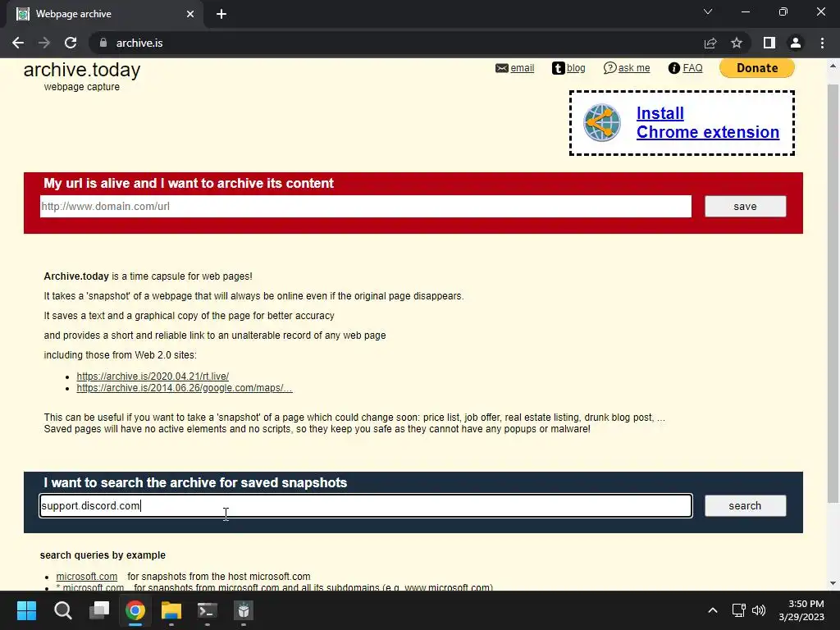Image resolution: width=840 pixels, height=630 pixels.
Task: Open the Windows Start menu
Action: pyautogui.click(x=26, y=610)
